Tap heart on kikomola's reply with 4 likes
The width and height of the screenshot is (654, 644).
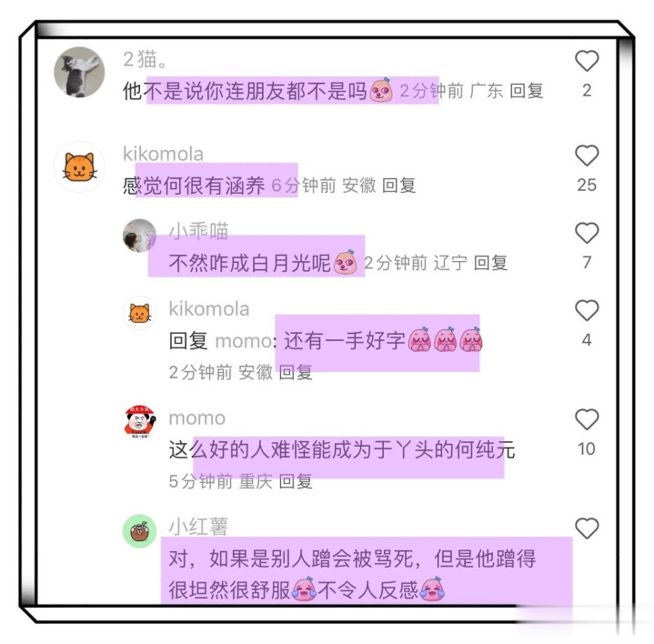click(587, 310)
